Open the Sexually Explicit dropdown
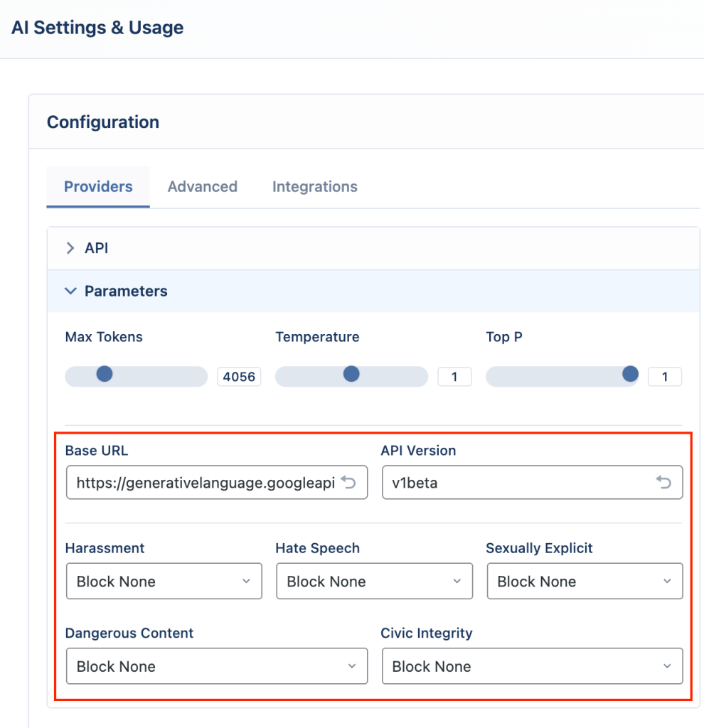Screen dimensions: 704x728 coord(585,582)
